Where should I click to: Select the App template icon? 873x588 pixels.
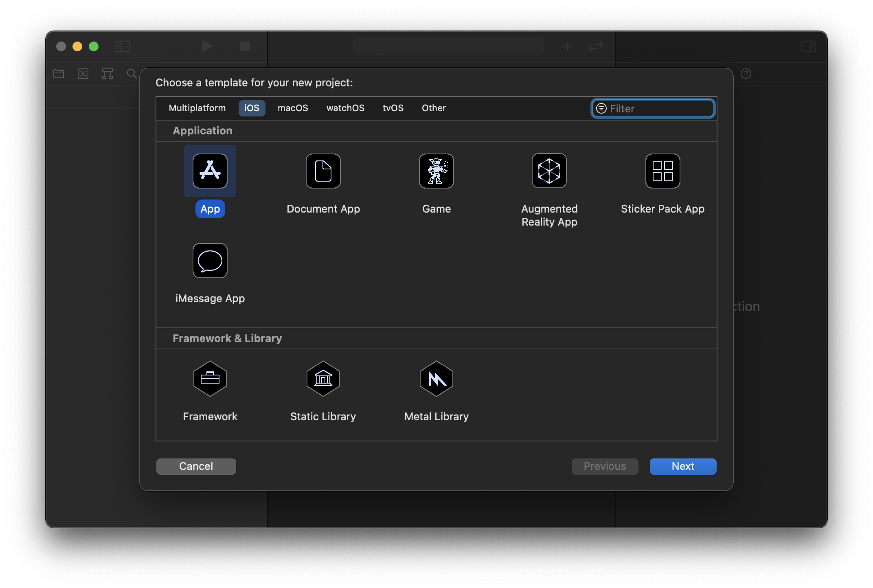[210, 171]
